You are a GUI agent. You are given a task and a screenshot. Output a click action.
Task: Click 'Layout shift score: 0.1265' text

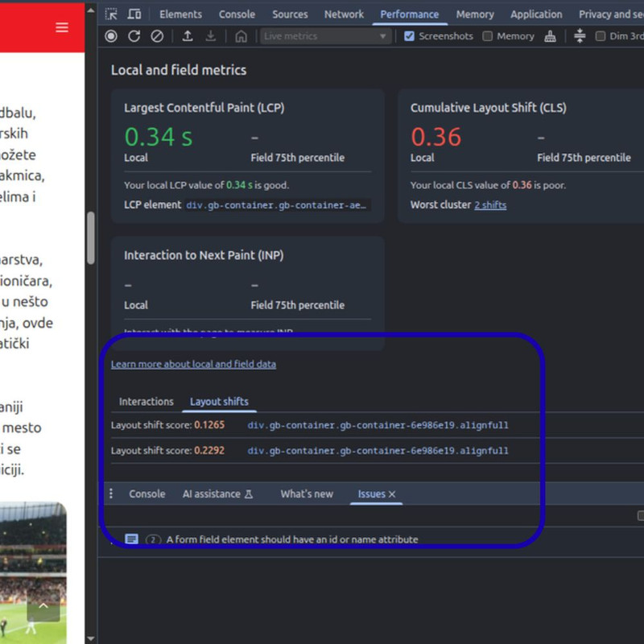coord(167,425)
